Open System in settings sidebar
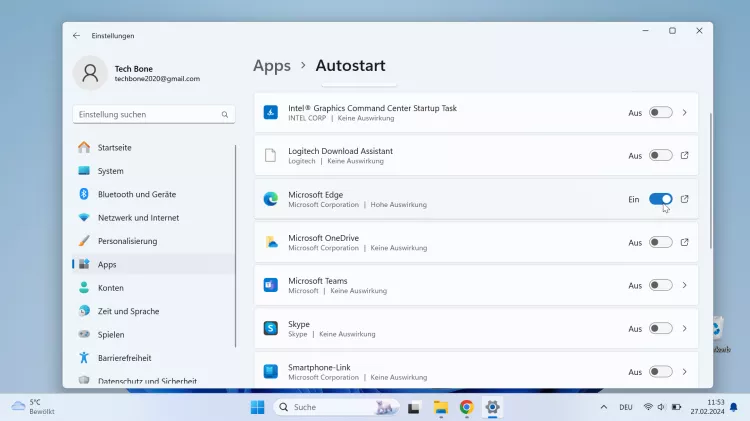This screenshot has width=750, height=421. tap(153, 171)
